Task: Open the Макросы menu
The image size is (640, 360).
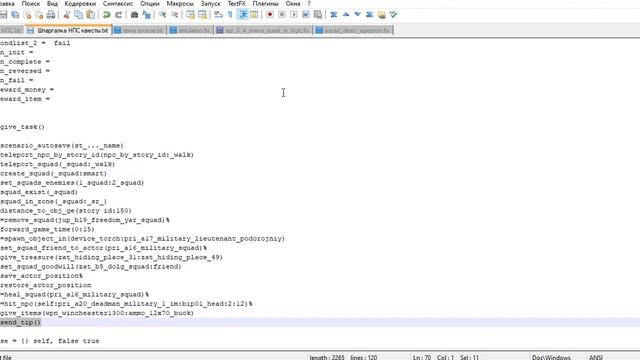Action: 180,4
